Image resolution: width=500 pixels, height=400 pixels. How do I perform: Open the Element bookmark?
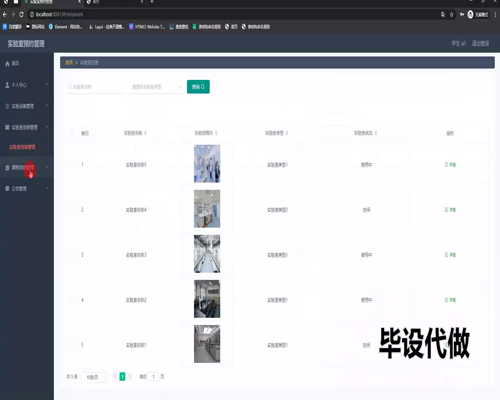coord(65,27)
